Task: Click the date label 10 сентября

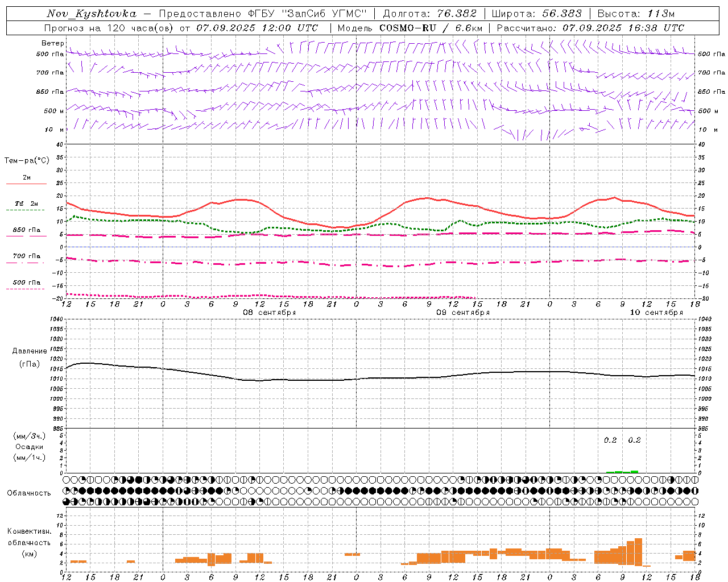Action: (x=656, y=313)
